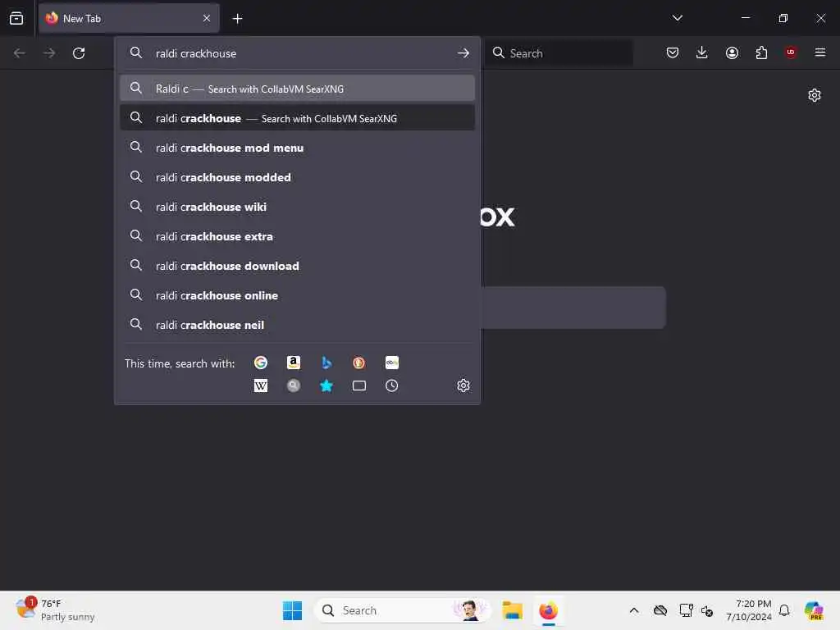Select suggestion 'raldi crackhouse modded'
Viewport: 840px width, 630px height.
click(297, 177)
